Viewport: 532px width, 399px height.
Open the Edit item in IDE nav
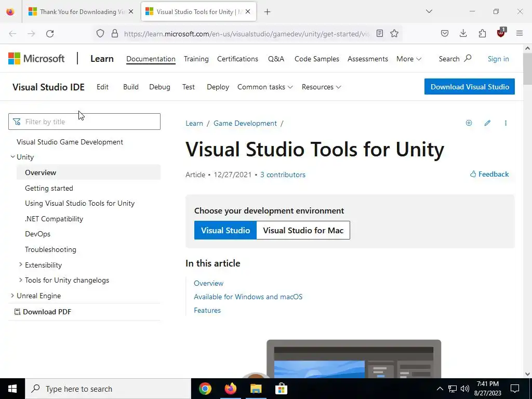point(102,87)
